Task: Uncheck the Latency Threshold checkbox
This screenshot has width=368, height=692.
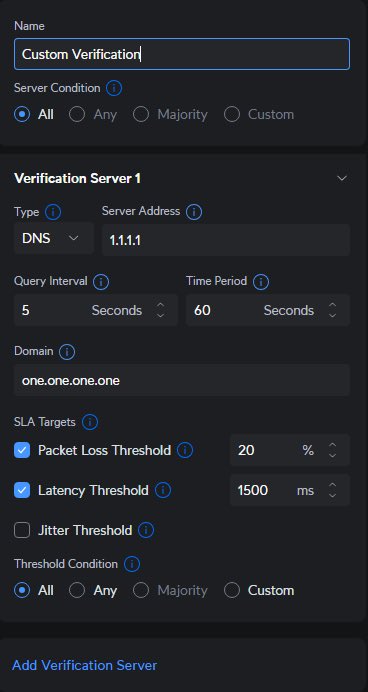Action: 22,490
